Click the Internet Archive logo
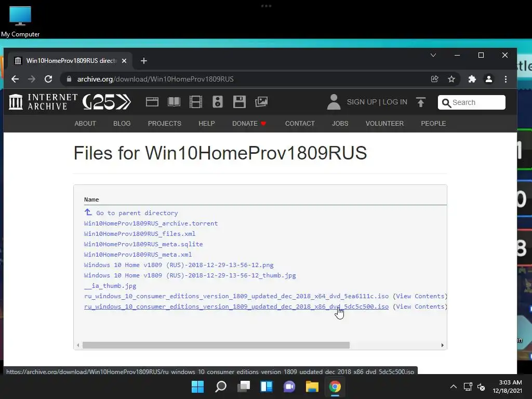 pos(43,102)
